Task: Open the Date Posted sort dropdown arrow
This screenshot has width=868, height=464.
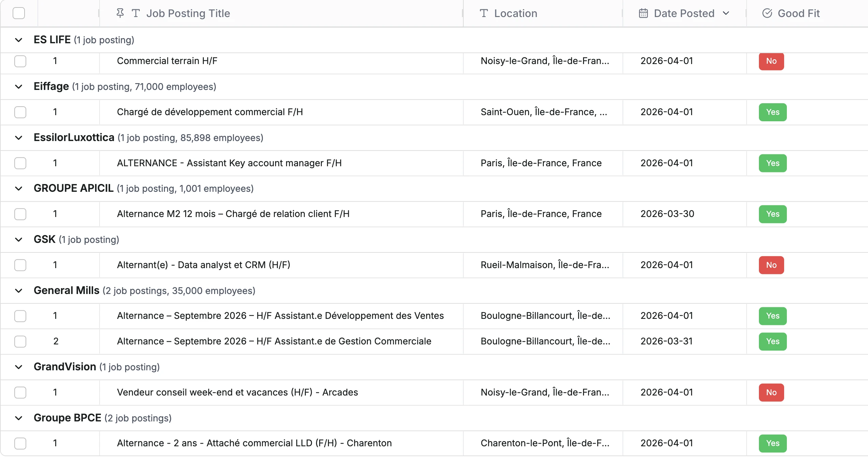Action: point(726,13)
